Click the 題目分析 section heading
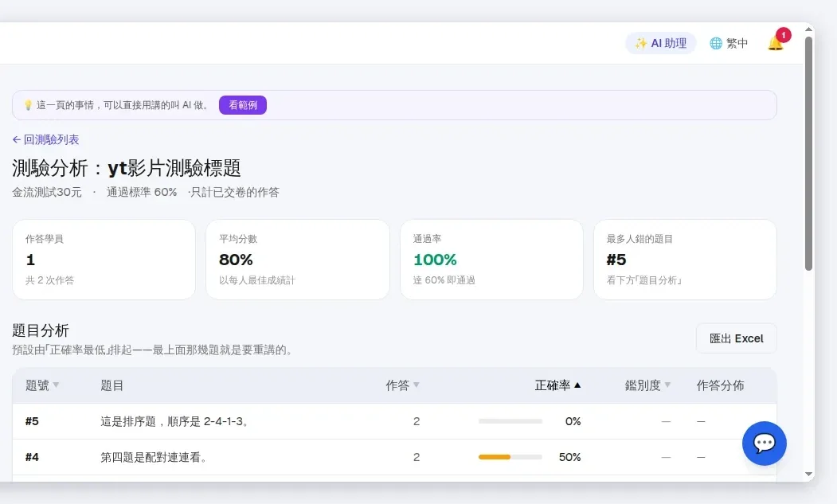 [41, 330]
